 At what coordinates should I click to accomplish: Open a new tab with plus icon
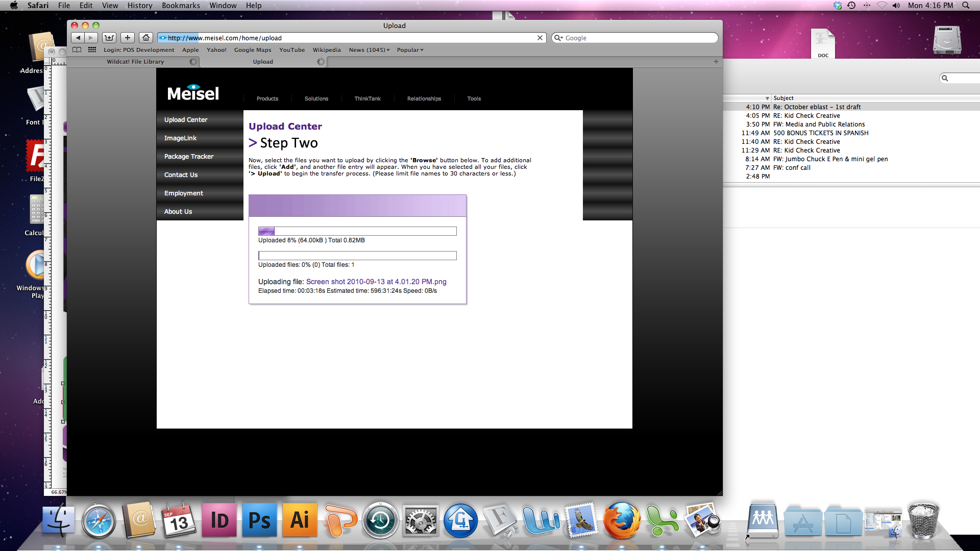716,62
